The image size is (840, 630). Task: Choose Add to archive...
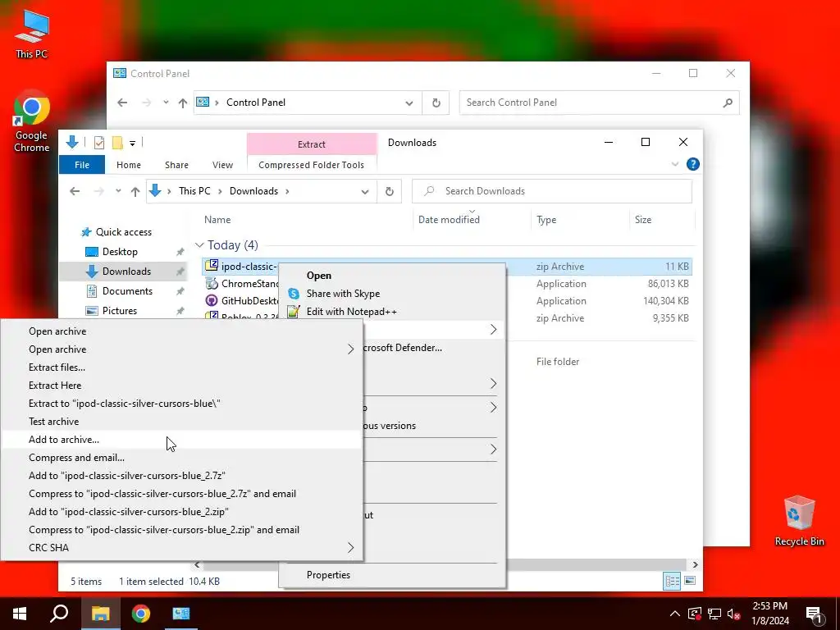pyautogui.click(x=182, y=440)
